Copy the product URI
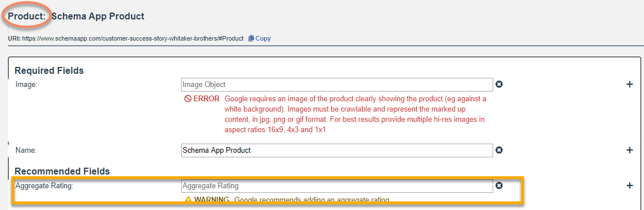644x210 pixels. pos(259,38)
